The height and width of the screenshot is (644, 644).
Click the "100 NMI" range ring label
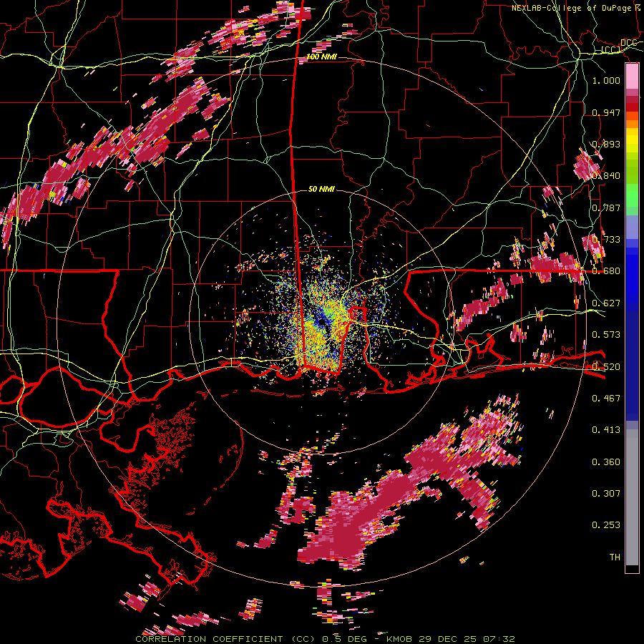point(321,57)
